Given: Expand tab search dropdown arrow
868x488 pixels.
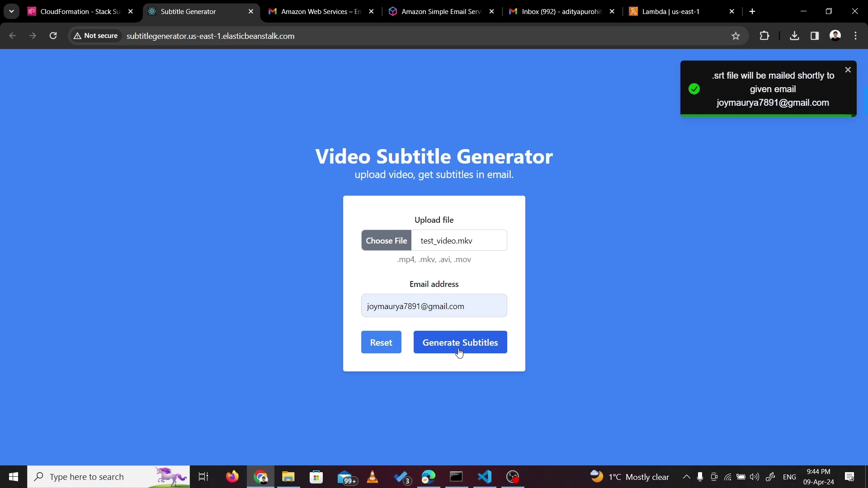Looking at the screenshot, I should click(x=11, y=11).
